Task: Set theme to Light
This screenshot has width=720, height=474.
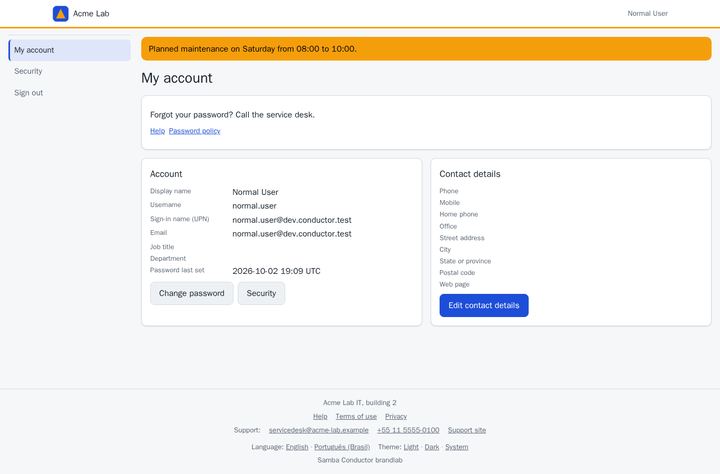Action: [411, 447]
